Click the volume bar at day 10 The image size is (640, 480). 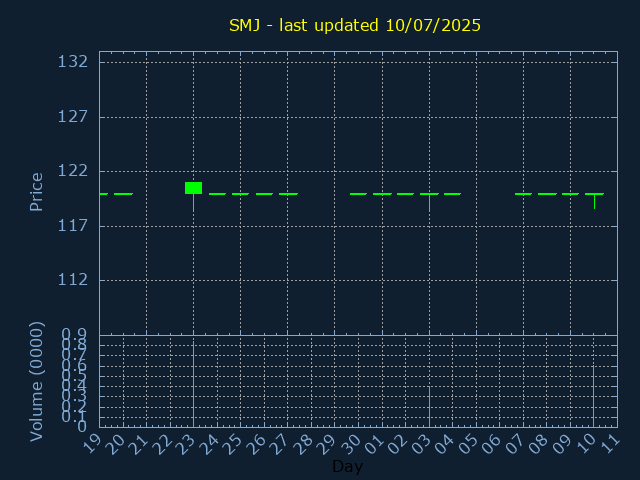tap(593, 396)
